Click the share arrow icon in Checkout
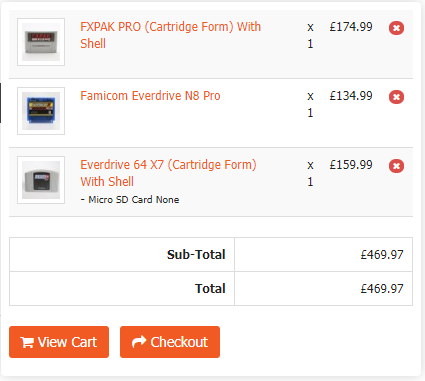425x381 pixels. point(139,342)
